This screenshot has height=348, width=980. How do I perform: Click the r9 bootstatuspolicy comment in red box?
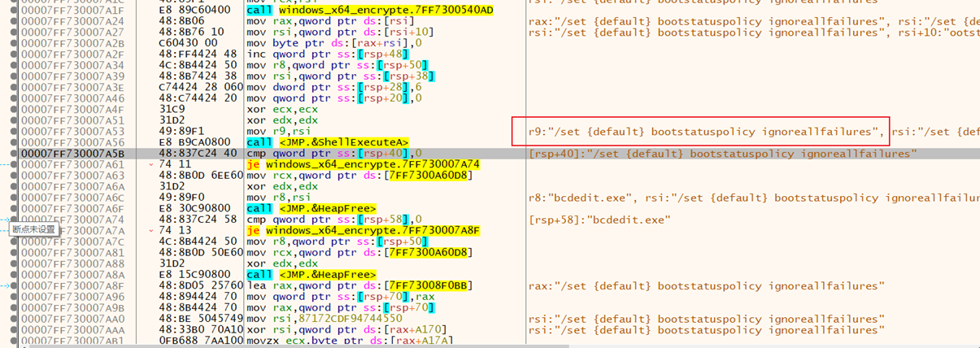pos(700,131)
